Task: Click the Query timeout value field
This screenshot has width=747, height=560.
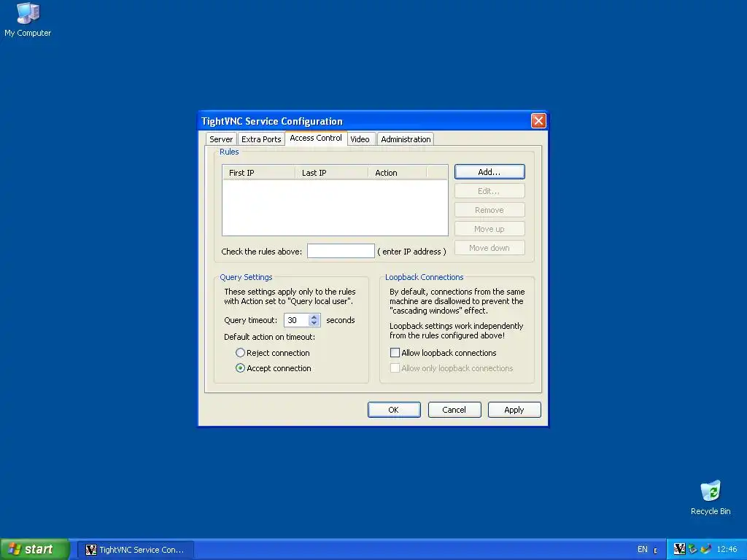Action: click(296, 320)
